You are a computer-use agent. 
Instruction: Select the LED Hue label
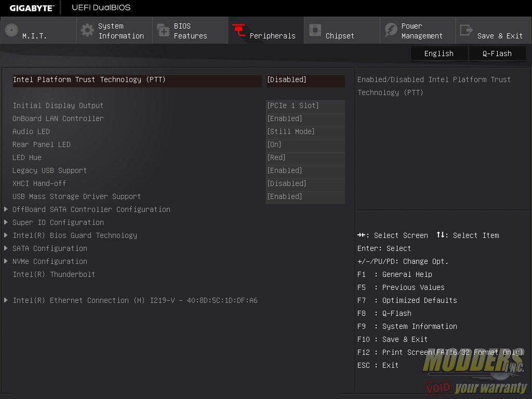[x=27, y=158]
